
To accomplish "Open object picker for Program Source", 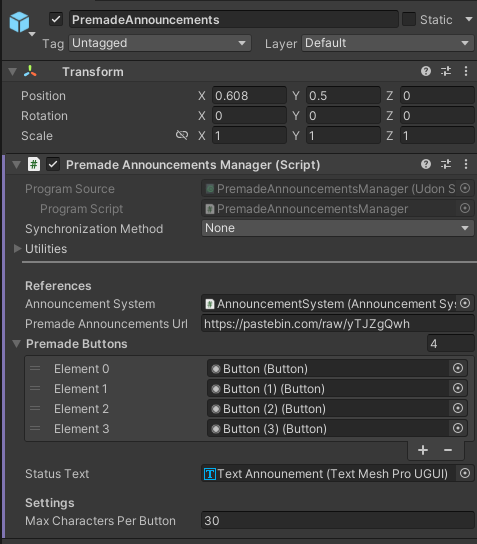I will pyautogui.click(x=465, y=188).
